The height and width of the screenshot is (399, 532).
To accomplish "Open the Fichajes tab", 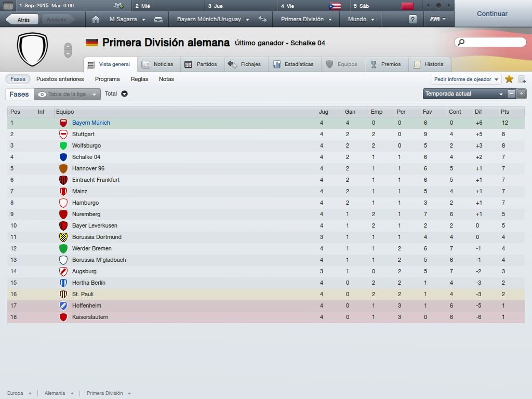I will (x=245, y=64).
